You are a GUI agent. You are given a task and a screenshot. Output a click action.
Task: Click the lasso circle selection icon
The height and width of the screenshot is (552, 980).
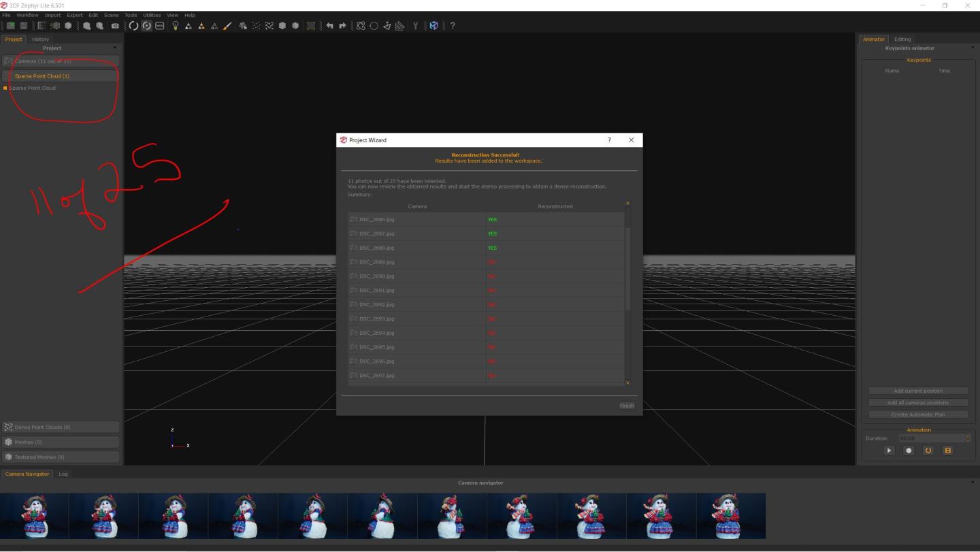pyautogui.click(x=374, y=26)
